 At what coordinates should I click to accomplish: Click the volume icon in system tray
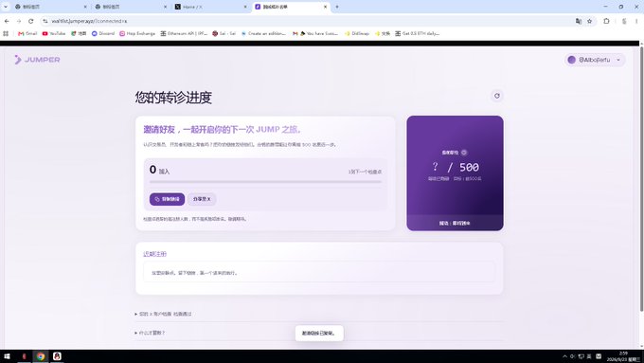click(573, 356)
